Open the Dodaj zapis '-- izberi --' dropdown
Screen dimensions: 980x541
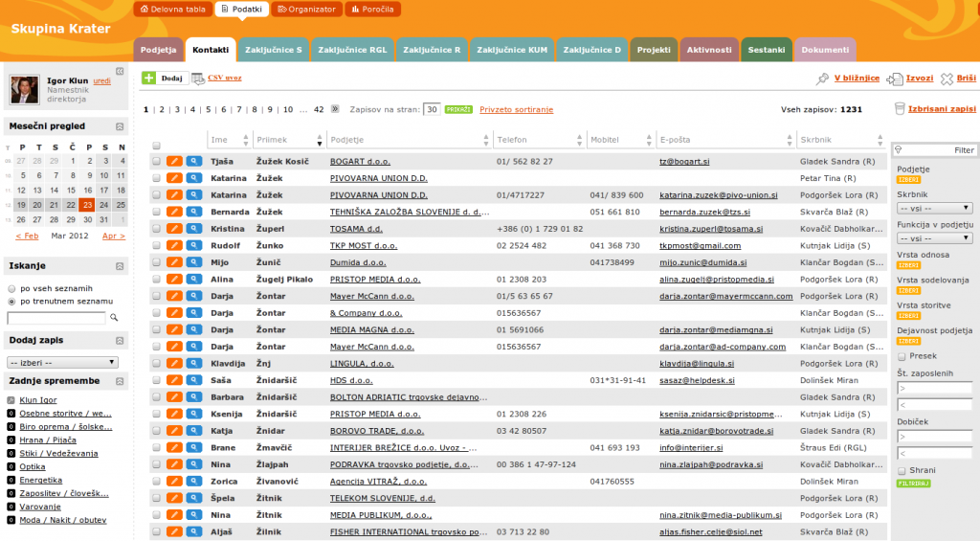point(62,363)
